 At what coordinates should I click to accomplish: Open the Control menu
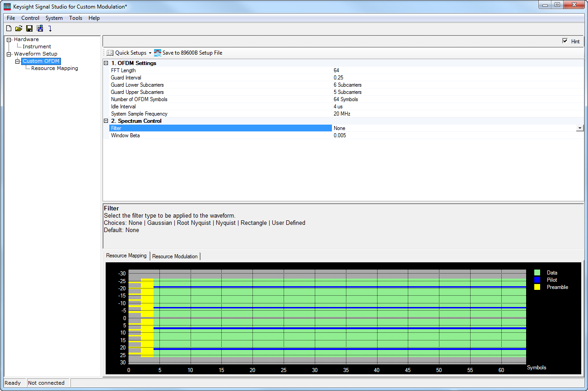point(30,18)
